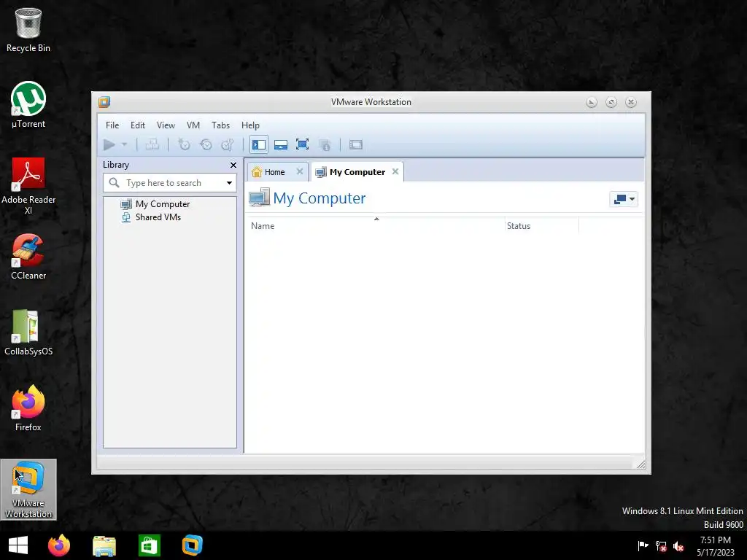Maximize the VMware Workstation window
This screenshot has width=747, height=560.
(611, 102)
